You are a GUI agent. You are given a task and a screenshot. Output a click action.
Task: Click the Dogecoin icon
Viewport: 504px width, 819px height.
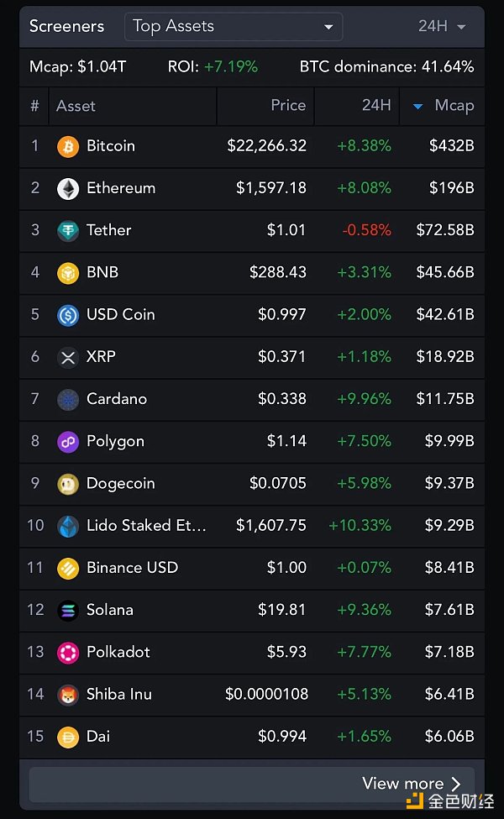tap(67, 484)
